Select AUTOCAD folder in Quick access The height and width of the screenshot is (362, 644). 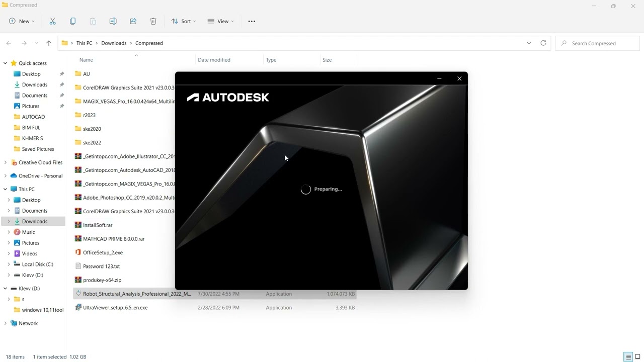tap(33, 117)
